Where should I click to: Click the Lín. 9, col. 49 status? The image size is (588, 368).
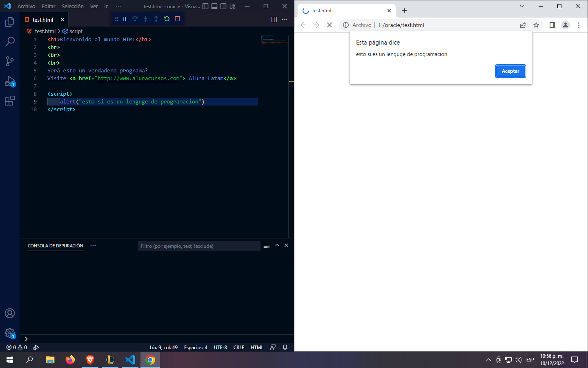163,347
